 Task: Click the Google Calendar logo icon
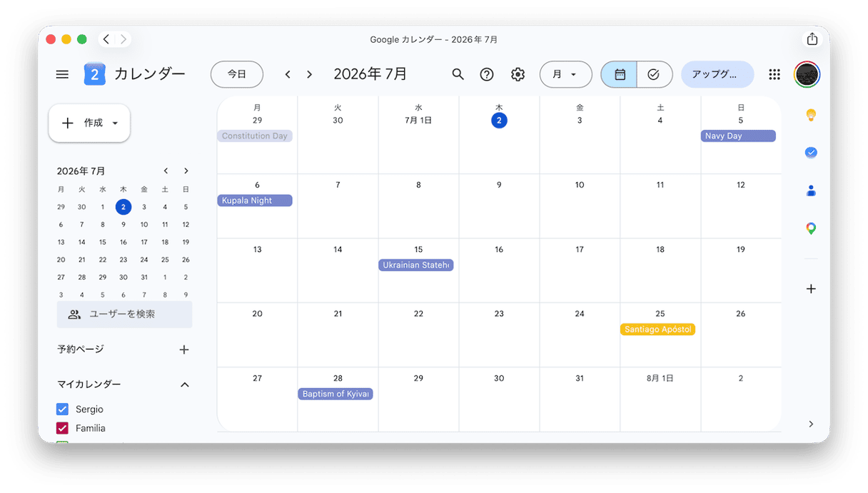94,74
